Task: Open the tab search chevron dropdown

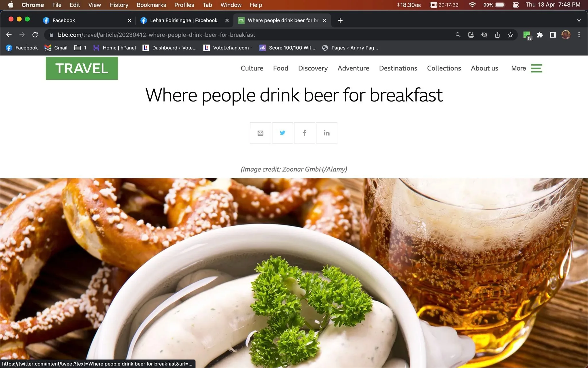Action: click(x=579, y=20)
